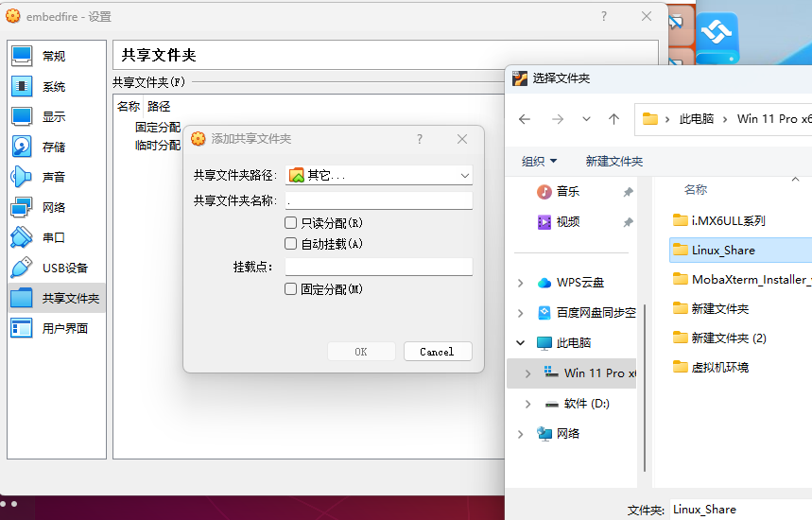Image resolution: width=812 pixels, height=520 pixels.
Task: Click the 软件 (D:) drive icon
Action: (552, 404)
